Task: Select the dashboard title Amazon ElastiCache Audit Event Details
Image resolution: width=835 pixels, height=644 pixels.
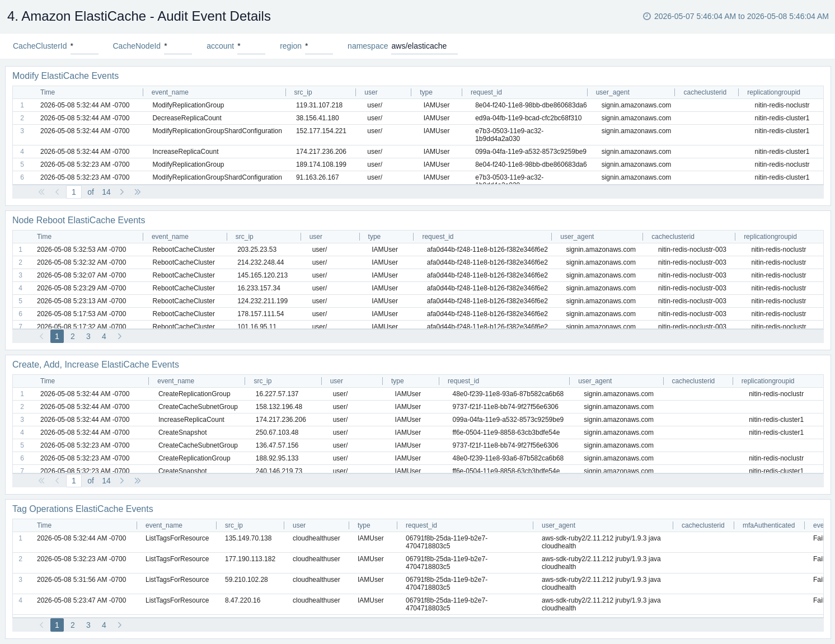Action: [139, 16]
